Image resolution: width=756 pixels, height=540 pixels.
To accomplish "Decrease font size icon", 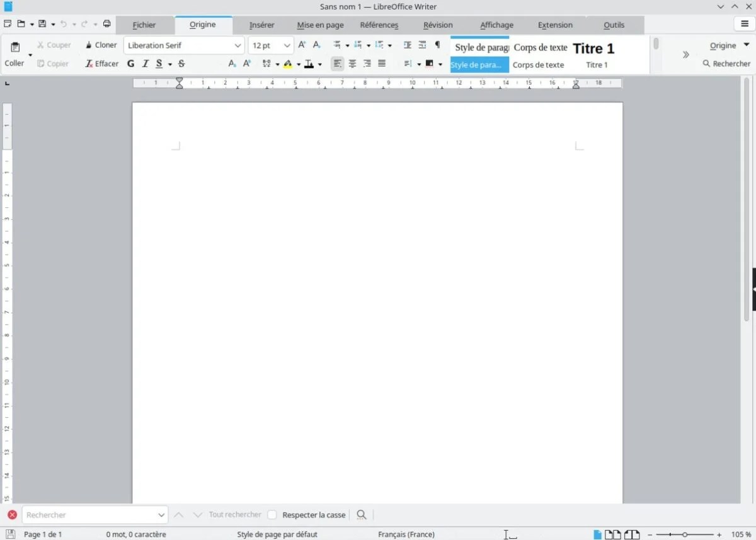I will [317, 45].
